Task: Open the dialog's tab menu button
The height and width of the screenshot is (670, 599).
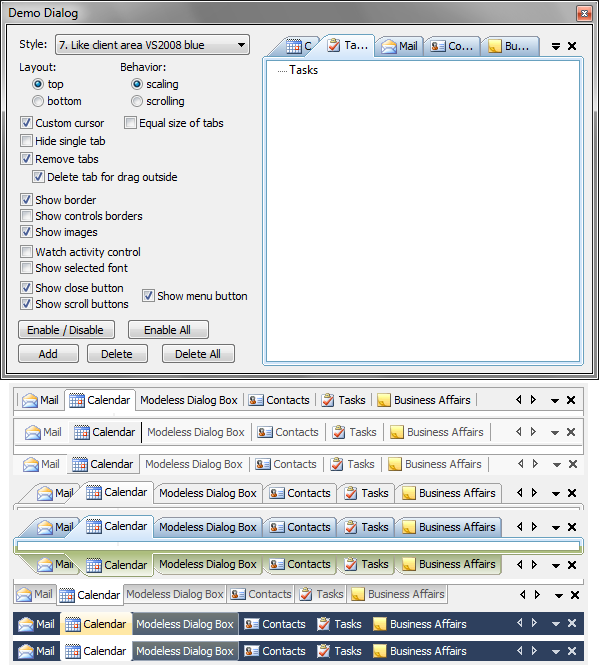Action: click(x=555, y=46)
